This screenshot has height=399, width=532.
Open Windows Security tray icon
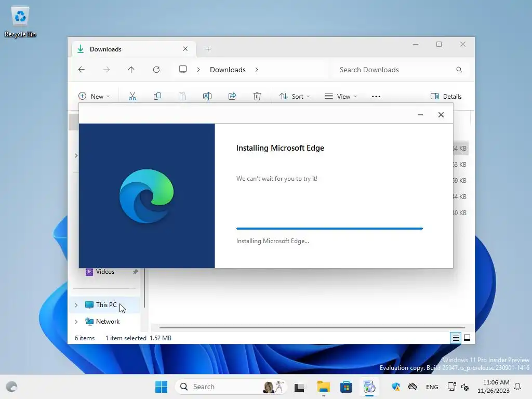pos(395,387)
